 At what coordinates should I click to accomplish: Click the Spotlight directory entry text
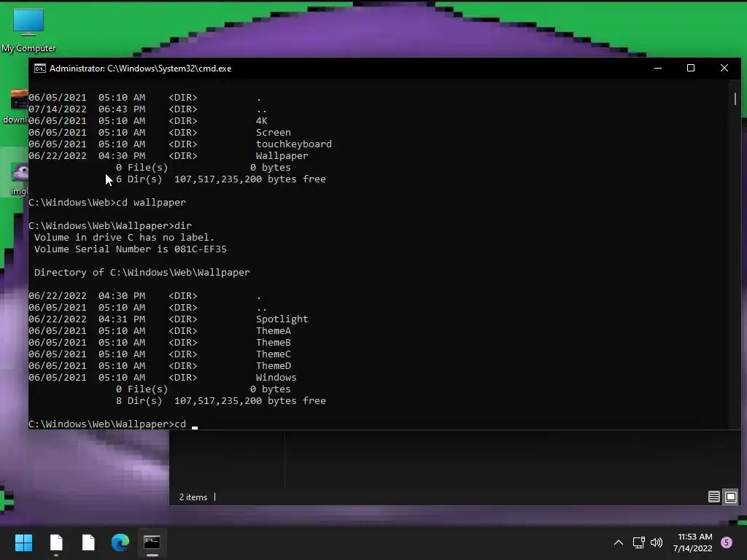(282, 319)
